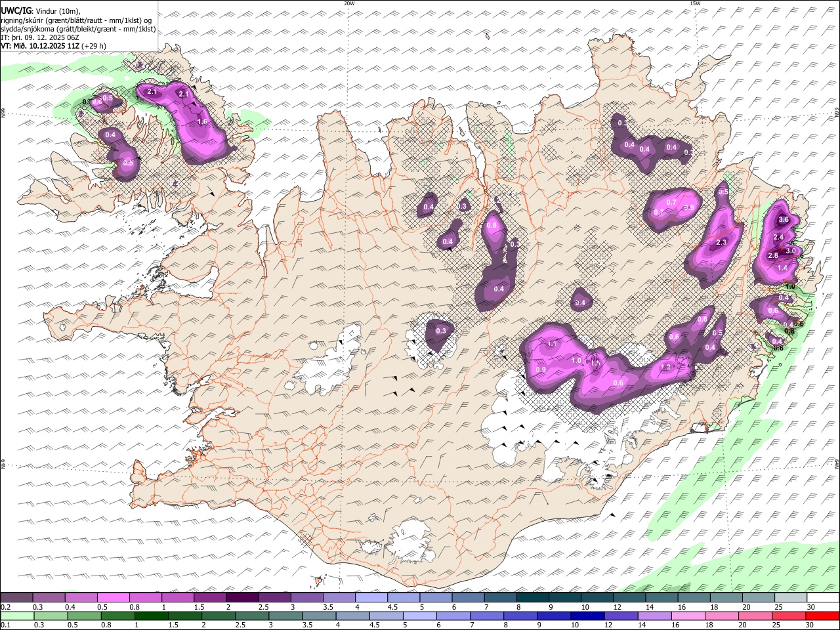Select the bright pink legend swatch above 0.5
This screenshot has height=630, width=840.
[x=114, y=598]
